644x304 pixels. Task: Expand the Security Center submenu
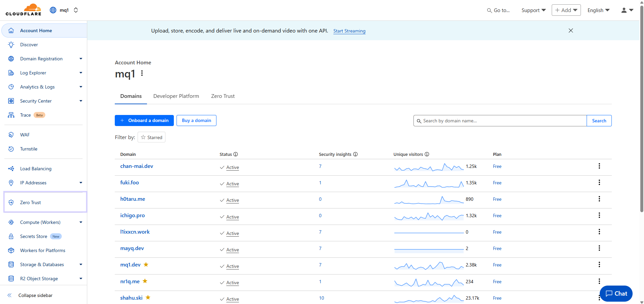81,101
